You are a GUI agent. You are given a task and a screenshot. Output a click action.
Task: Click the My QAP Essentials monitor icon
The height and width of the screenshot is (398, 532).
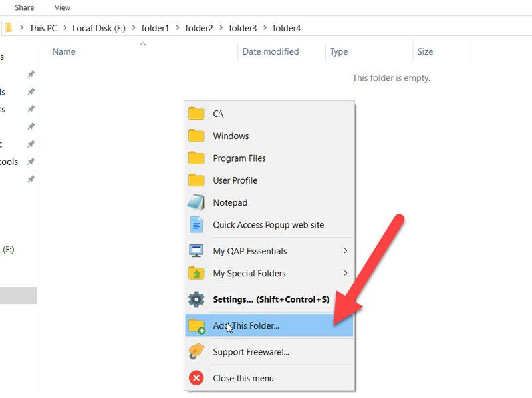click(x=196, y=251)
